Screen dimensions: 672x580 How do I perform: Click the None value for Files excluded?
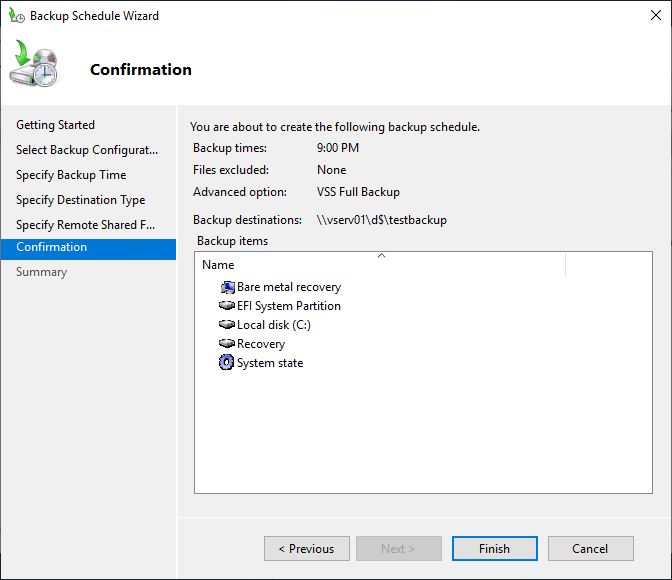(x=331, y=170)
